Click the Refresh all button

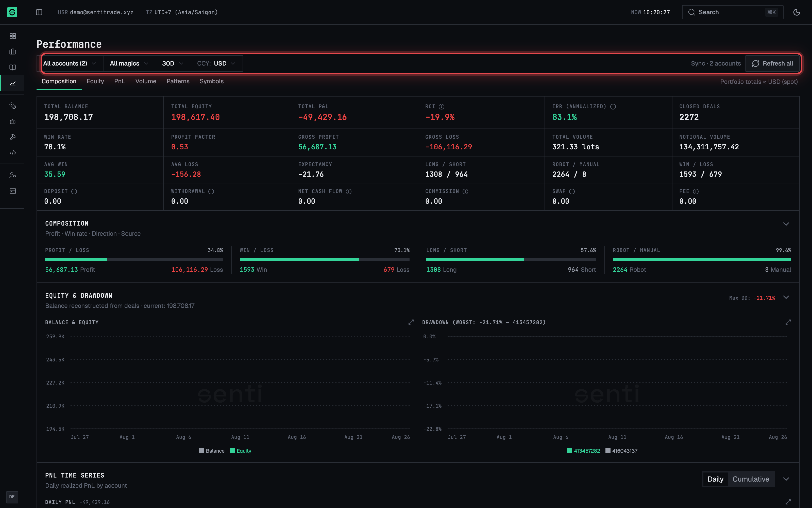point(772,63)
